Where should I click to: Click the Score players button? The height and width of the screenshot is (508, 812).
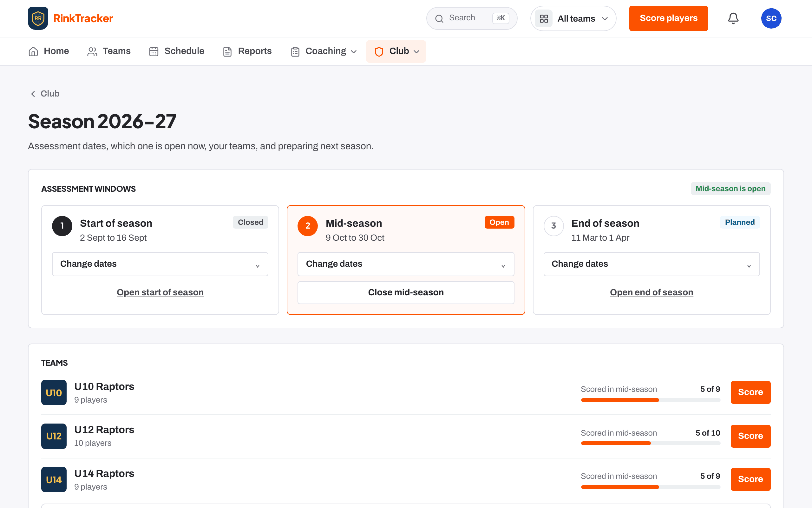coord(668,18)
